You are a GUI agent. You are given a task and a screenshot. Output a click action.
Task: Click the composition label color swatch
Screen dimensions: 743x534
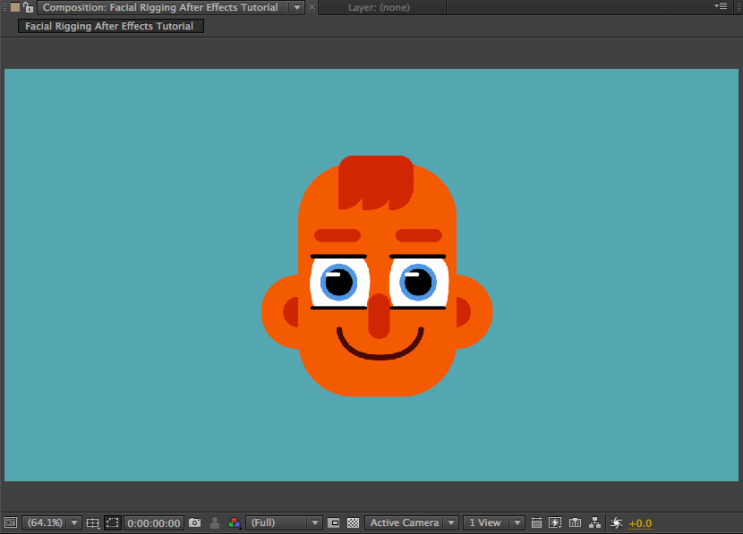(15, 7)
